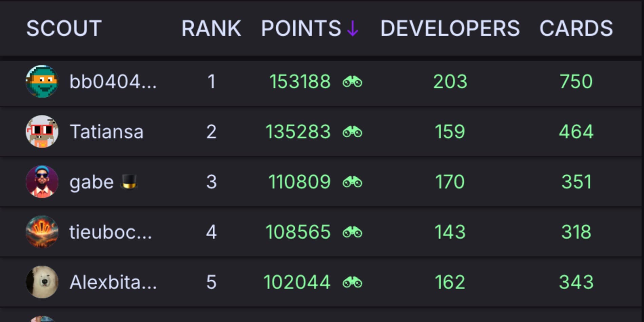Open Tatiansa scout avatar
Screen dimensions: 644x322
42,132
